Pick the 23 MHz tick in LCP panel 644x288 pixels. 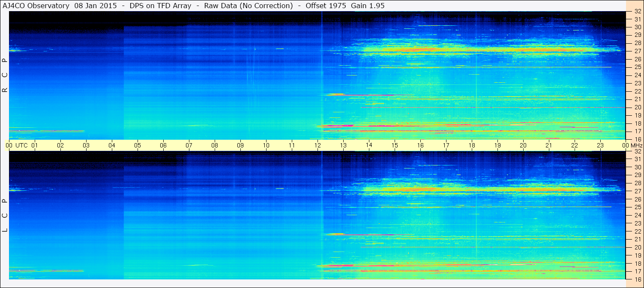pyautogui.click(x=637, y=223)
